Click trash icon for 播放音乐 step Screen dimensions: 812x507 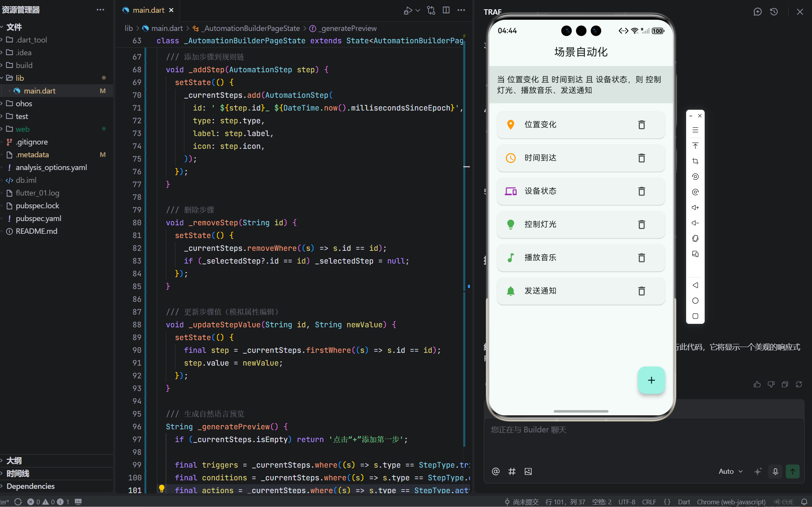[x=641, y=258]
